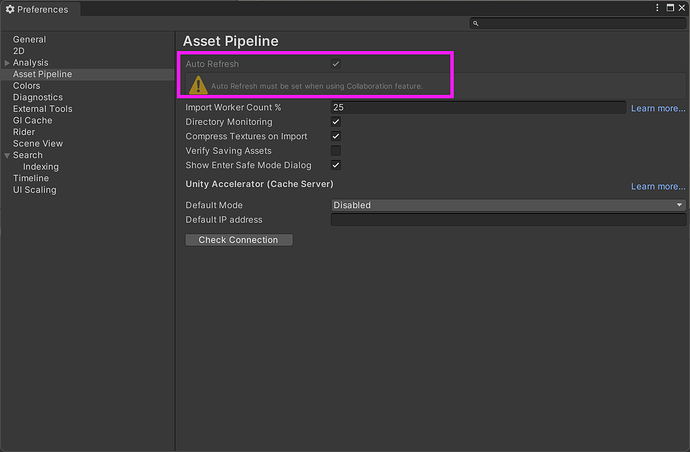Enable Verify Saving Assets checkbox
Viewport: 690px width, 452px height.
[336, 151]
